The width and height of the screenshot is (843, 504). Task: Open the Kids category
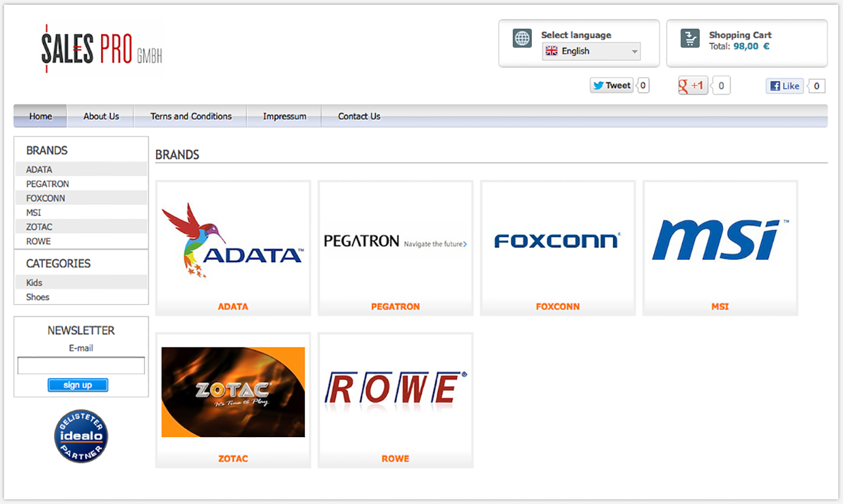pos(81,282)
